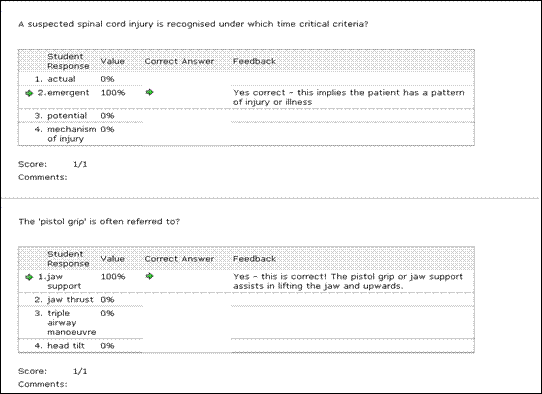Select the 'jaw thrust' answer option
The image size is (542, 394).
(x=70, y=300)
